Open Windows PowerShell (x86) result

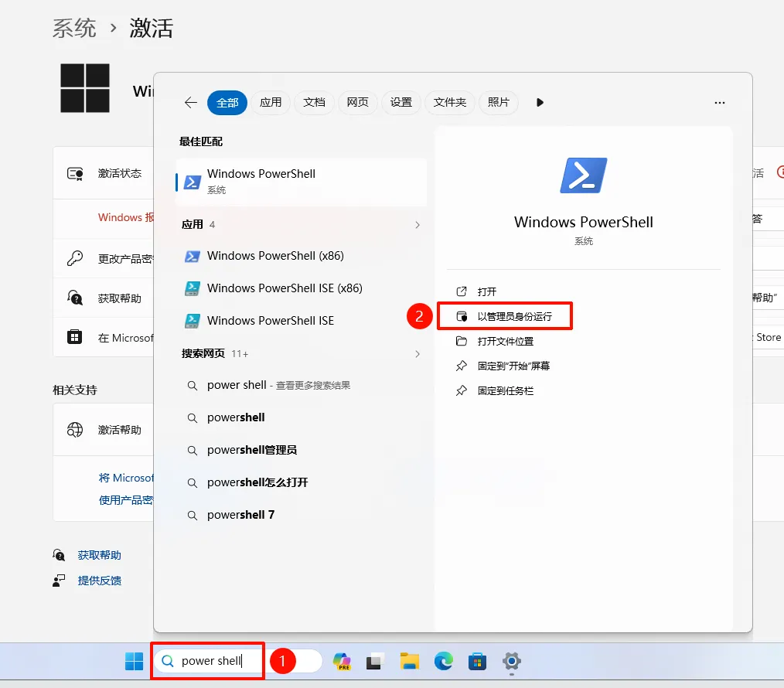pyautogui.click(x=302, y=256)
